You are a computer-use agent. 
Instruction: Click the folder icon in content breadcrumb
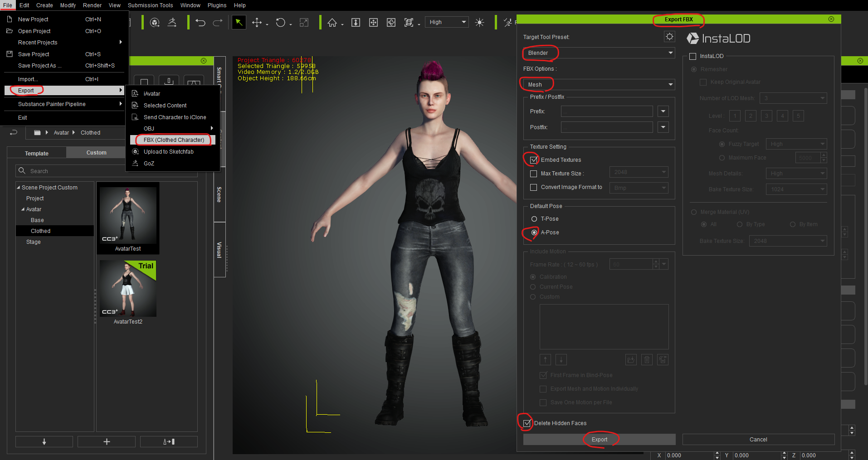click(38, 132)
